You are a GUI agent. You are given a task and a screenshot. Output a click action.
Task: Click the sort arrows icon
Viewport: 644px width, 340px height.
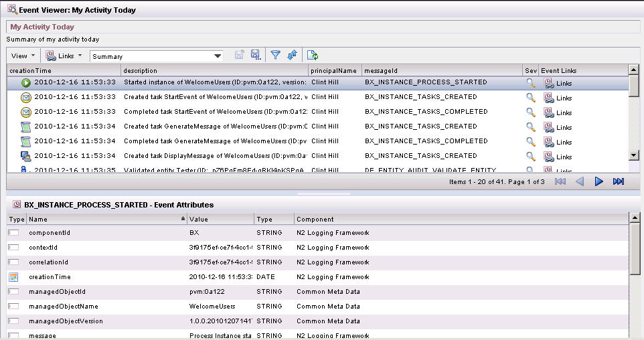click(x=292, y=55)
